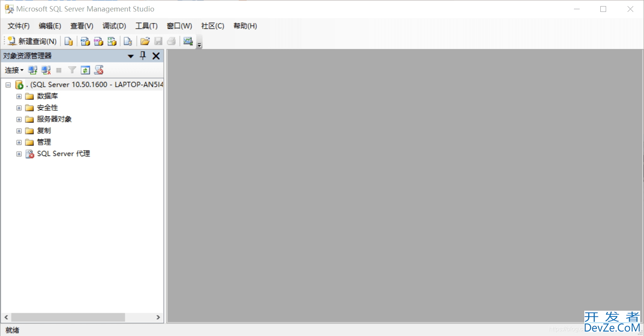644x336 pixels.
Task: Open the 社区(C) menu
Action: pos(212,26)
